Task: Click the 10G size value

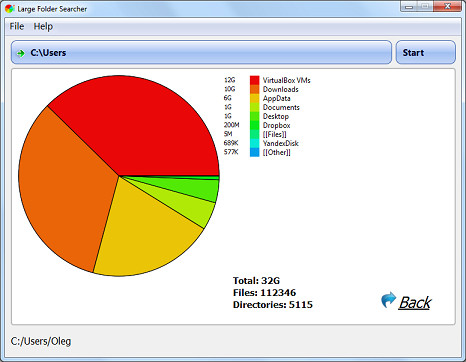Action: (230, 89)
